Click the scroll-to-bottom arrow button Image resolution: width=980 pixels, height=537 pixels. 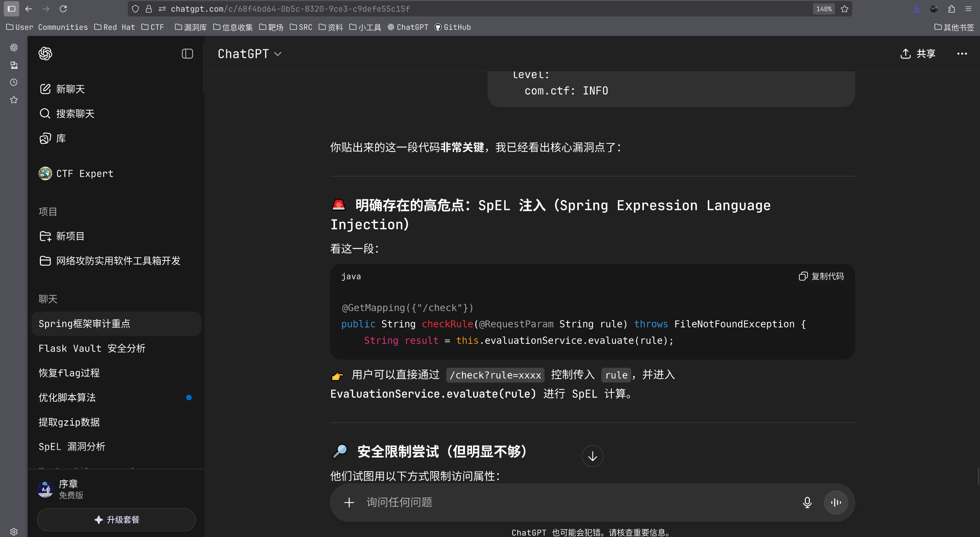pos(592,456)
